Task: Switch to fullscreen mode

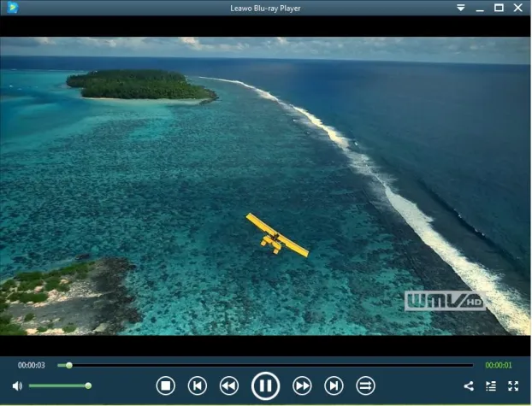Action: point(513,386)
